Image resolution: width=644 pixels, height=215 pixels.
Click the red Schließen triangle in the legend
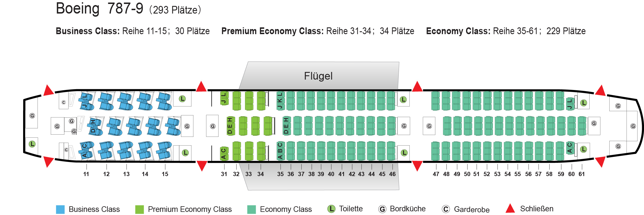tap(510, 209)
